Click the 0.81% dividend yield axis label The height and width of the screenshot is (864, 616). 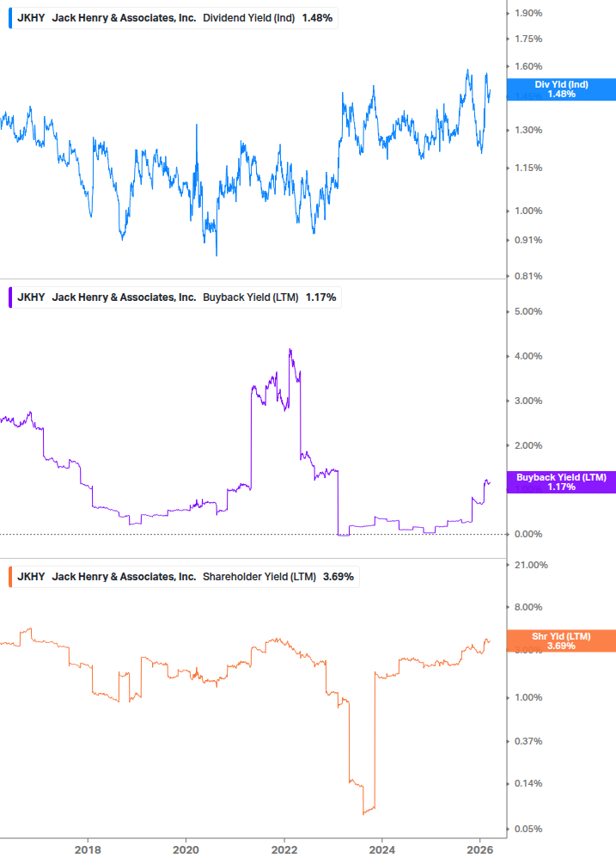[x=528, y=276]
